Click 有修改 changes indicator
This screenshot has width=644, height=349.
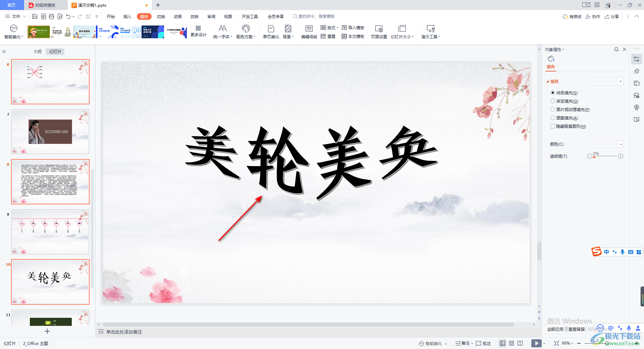(x=572, y=16)
